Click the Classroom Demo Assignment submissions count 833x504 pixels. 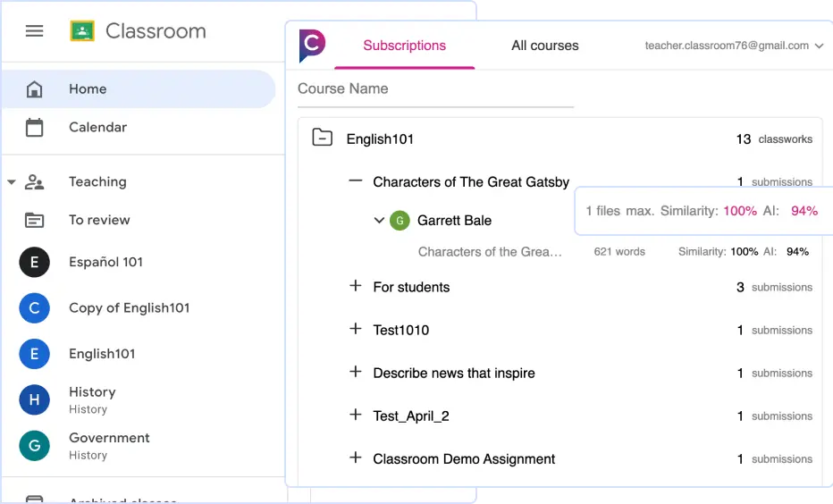[x=775, y=458]
